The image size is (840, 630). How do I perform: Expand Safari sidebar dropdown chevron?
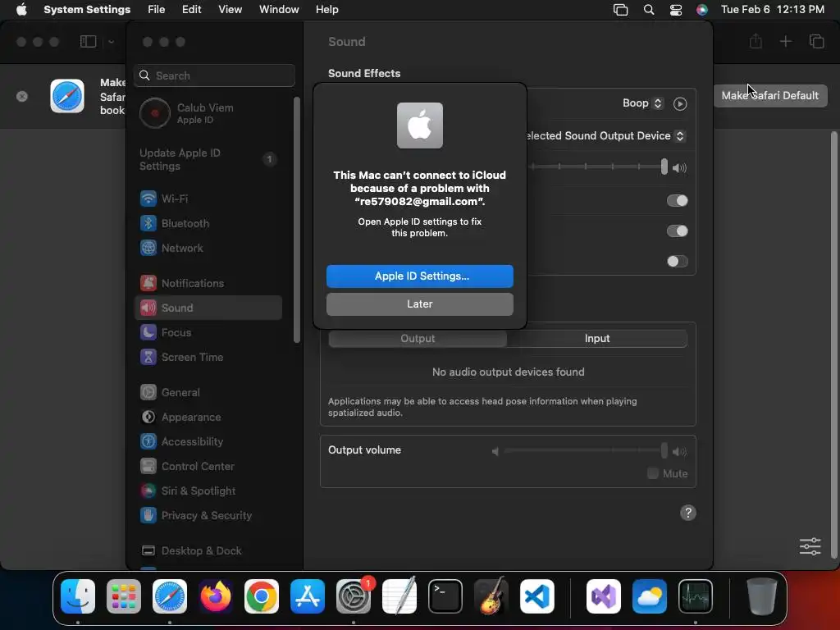[111, 41]
